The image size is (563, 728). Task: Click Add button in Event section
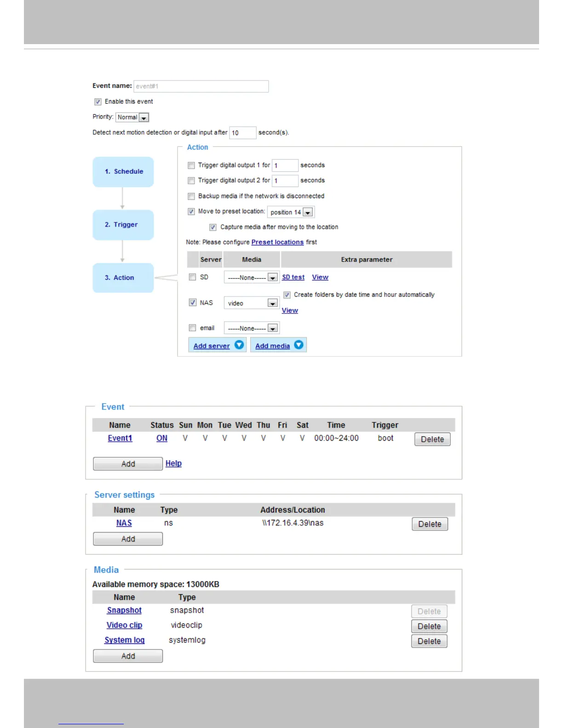128,464
